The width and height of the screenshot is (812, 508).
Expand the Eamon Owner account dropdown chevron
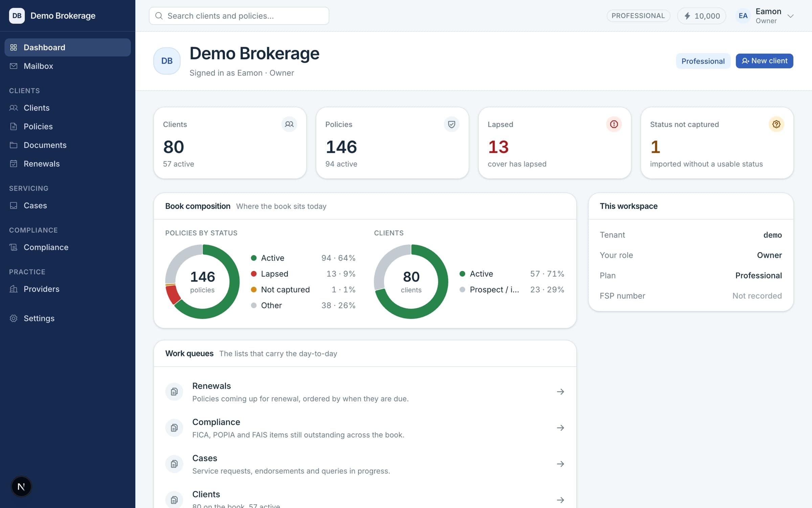(x=790, y=16)
